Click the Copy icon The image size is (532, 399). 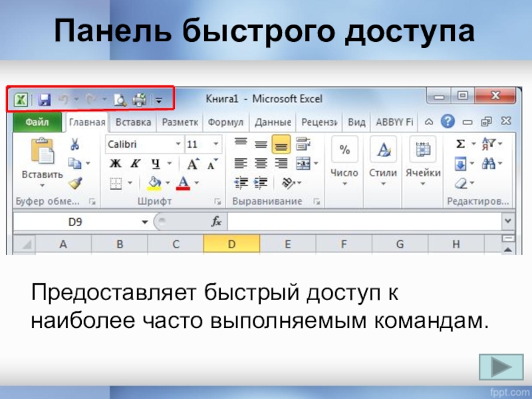pos(74,164)
